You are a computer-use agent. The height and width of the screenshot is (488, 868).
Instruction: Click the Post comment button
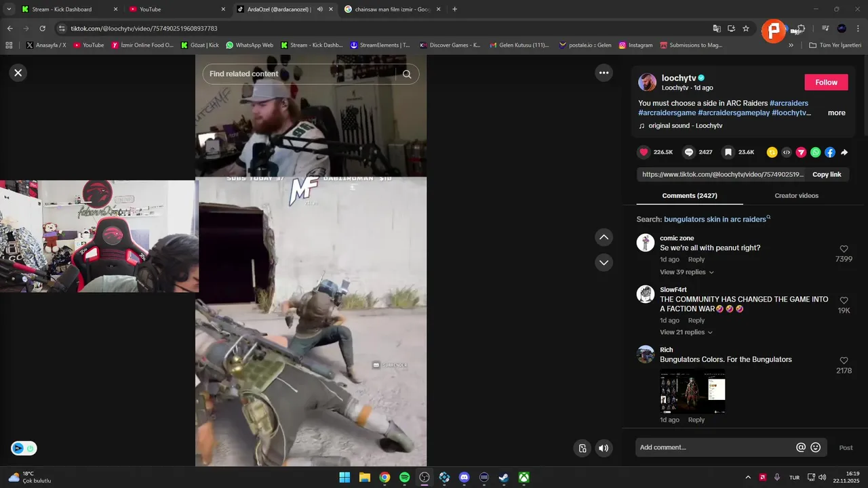[x=846, y=447]
